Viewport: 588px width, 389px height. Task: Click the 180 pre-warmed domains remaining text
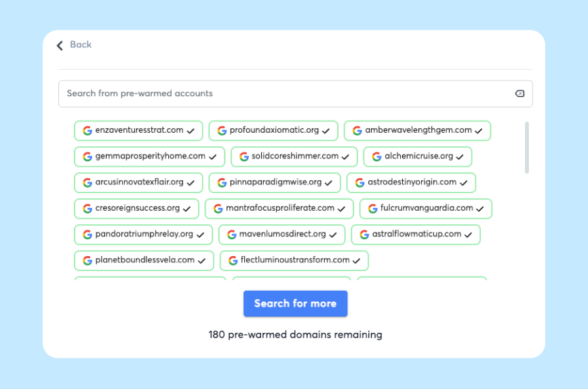point(295,335)
